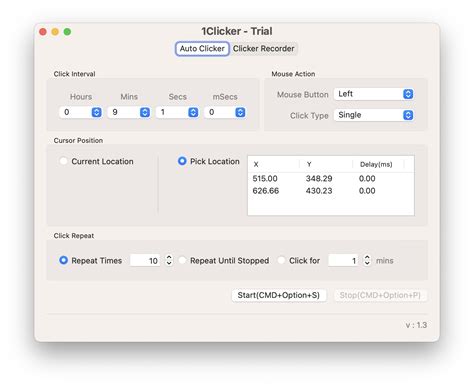Image resolution: width=474 pixels, height=387 pixels.
Task: Click the Y column header
Action: 309,164
